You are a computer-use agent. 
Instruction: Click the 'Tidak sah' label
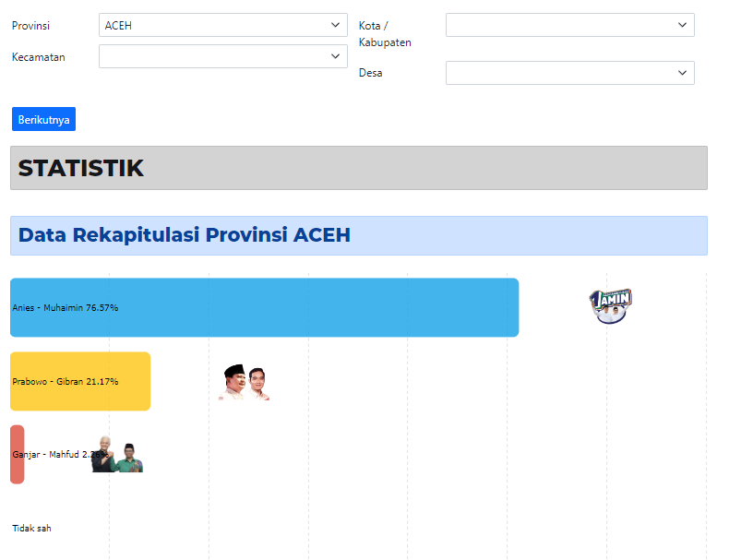31,529
